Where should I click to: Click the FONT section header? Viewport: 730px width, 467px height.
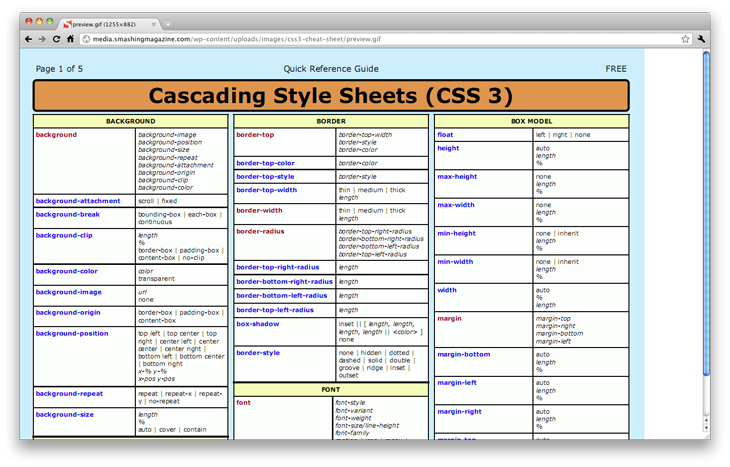pos(331,389)
